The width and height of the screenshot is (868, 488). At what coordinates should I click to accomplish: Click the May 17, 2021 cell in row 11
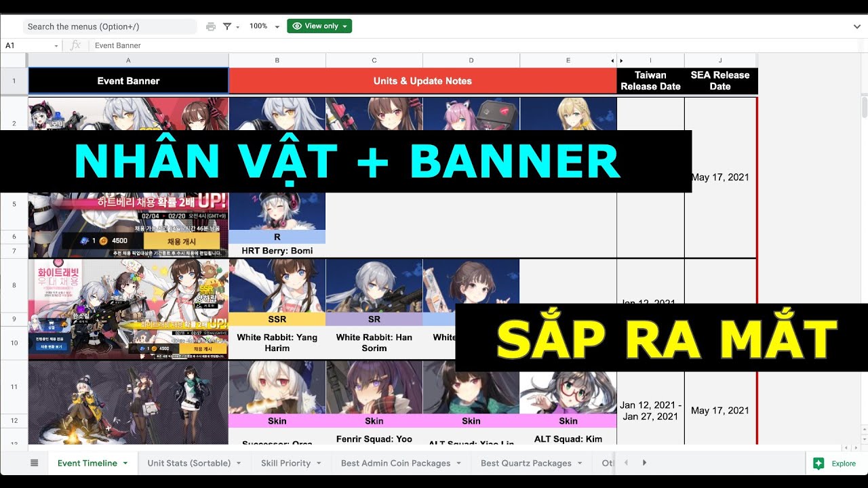720,411
